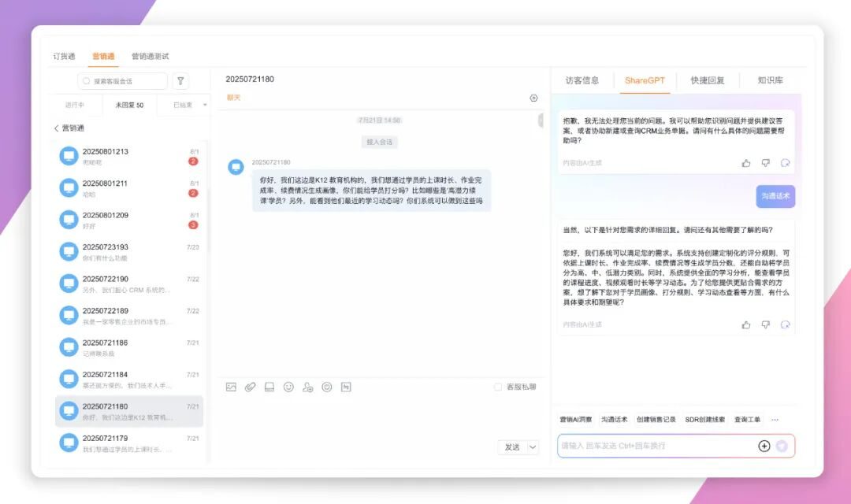Click the image upload icon in chat toolbar
This screenshot has height=504, width=851.
coord(231,387)
